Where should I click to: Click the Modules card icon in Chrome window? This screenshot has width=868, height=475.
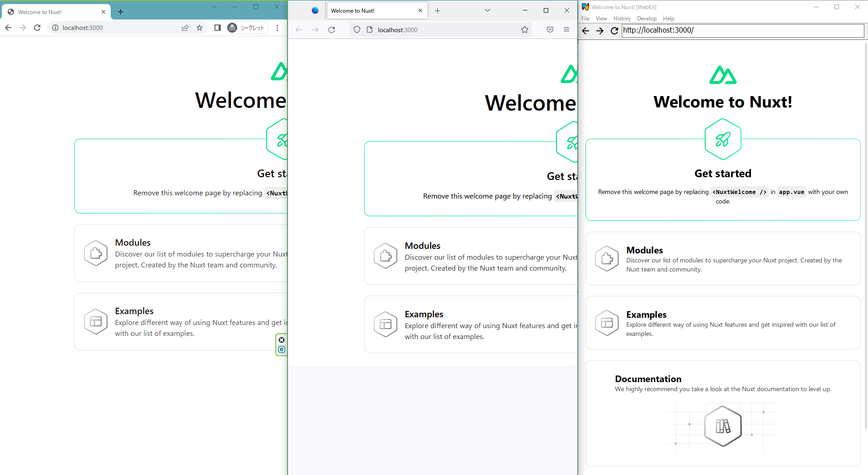96,253
